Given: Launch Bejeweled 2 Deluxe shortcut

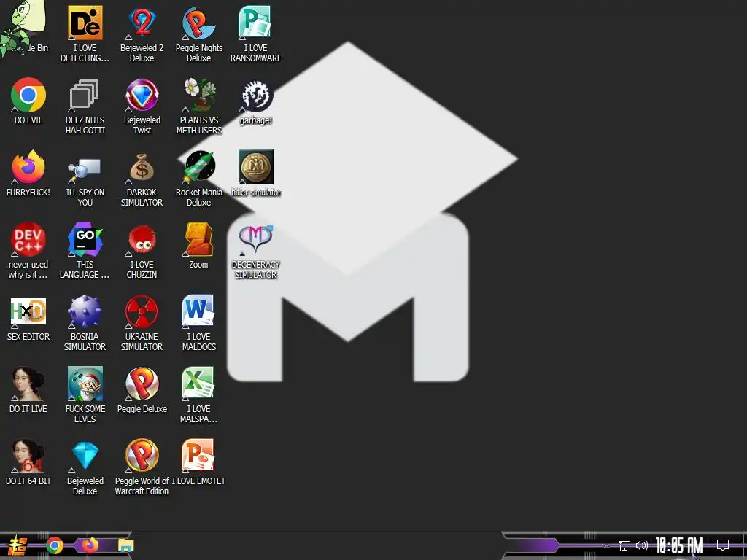Looking at the screenshot, I should [x=142, y=34].
